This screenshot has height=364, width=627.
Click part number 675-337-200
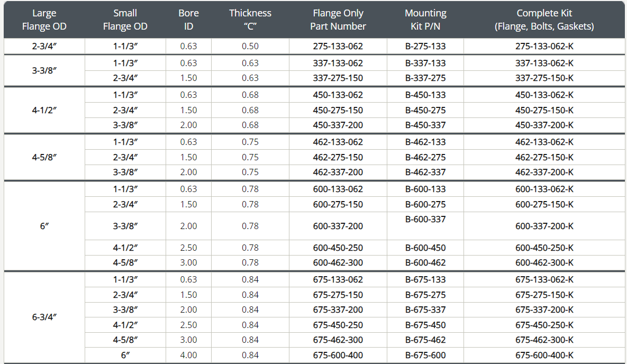338,310
